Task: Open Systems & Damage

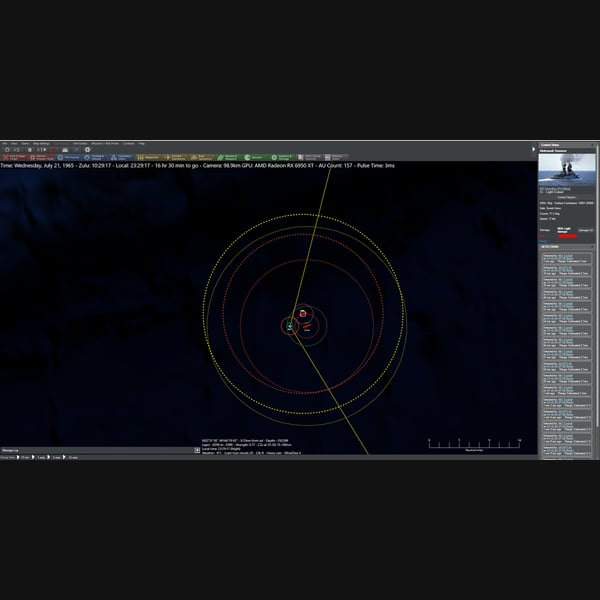Action: (x=283, y=157)
